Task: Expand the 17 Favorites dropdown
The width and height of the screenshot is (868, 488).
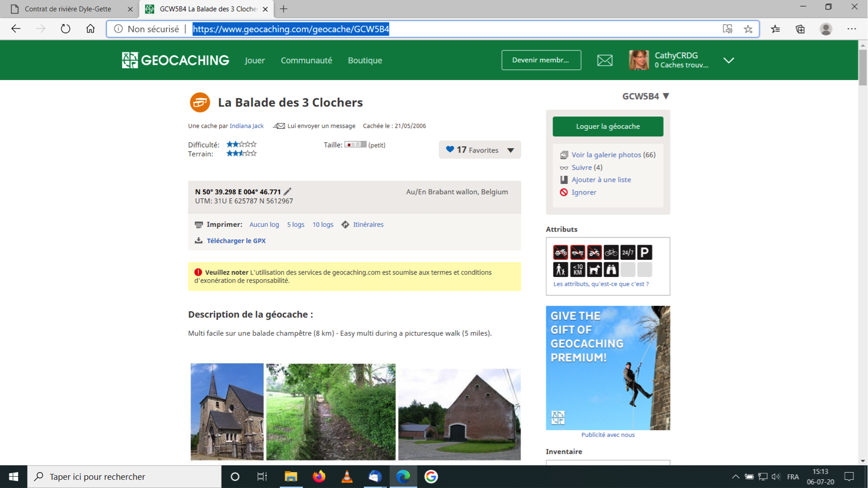Action: [510, 151]
